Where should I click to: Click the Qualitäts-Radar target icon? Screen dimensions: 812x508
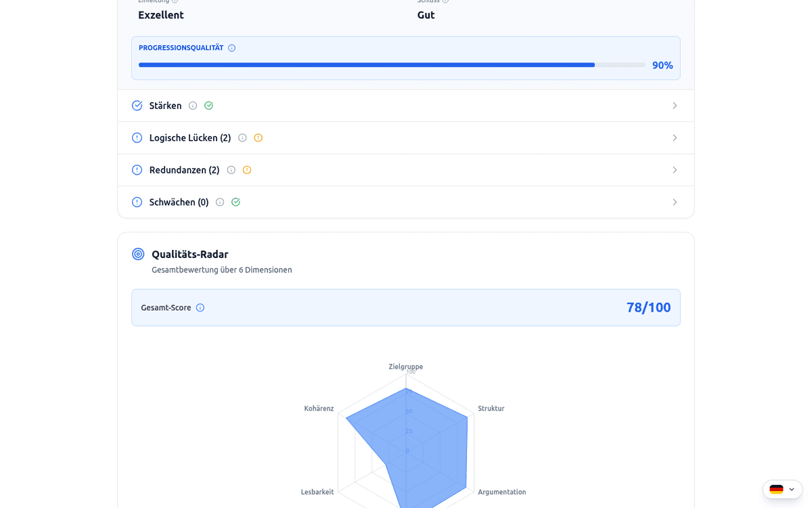(138, 254)
